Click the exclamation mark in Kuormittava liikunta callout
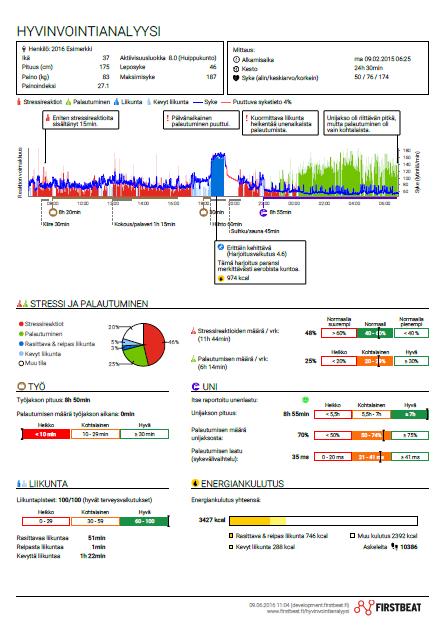This screenshot has width=446, height=632. coord(246,118)
